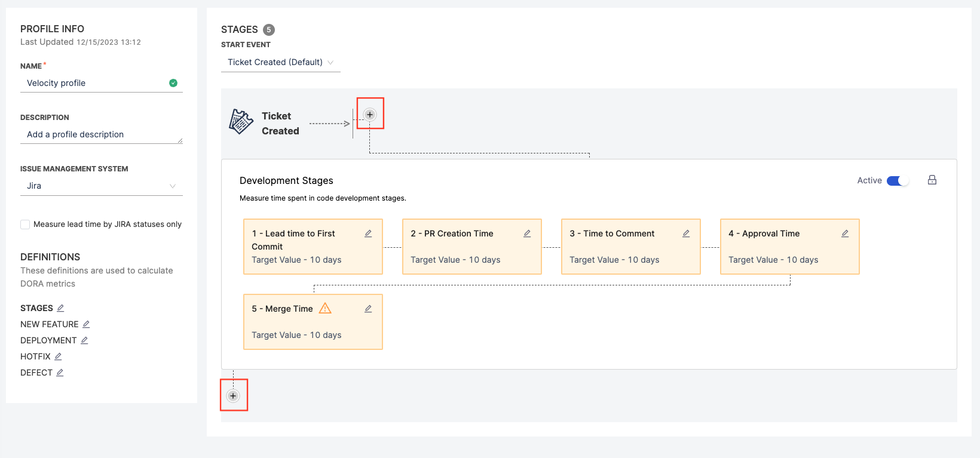
Task: Click plus icon next to Ticket Created
Action: point(370,115)
